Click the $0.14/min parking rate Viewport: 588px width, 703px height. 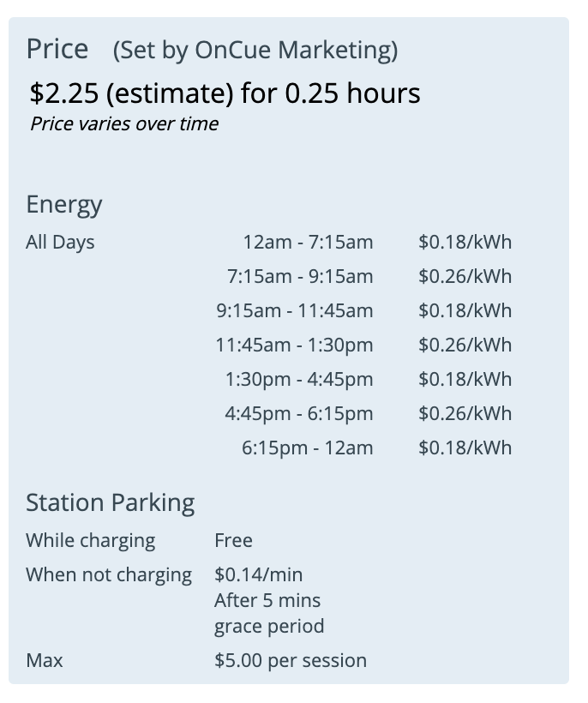pos(258,574)
